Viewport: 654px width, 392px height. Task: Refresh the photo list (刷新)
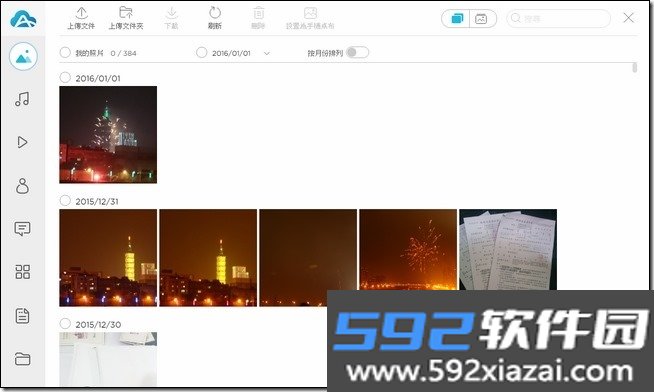click(x=214, y=13)
